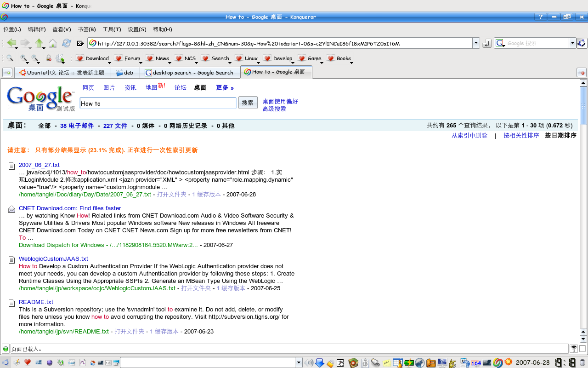Open the 2007_06_27.txt result link
This screenshot has width=588, height=368.
39,165
